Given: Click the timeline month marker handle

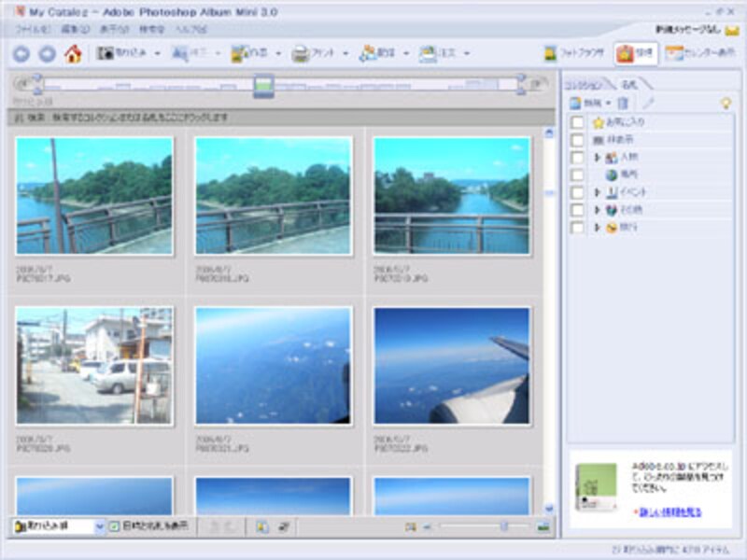Looking at the screenshot, I should coord(263,86).
